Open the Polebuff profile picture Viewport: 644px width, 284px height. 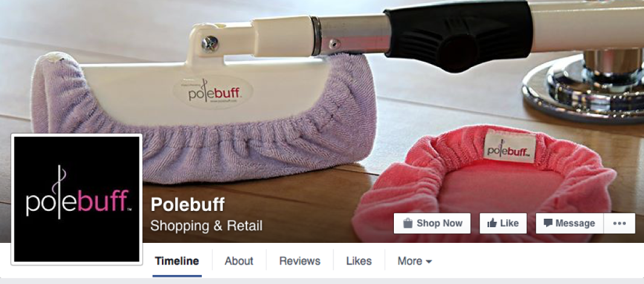coord(77,199)
